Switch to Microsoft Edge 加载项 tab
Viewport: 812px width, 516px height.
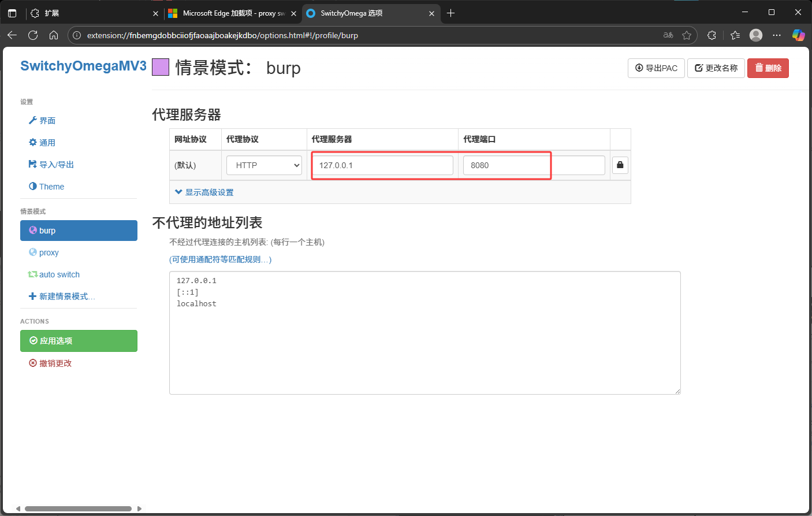(x=232, y=13)
